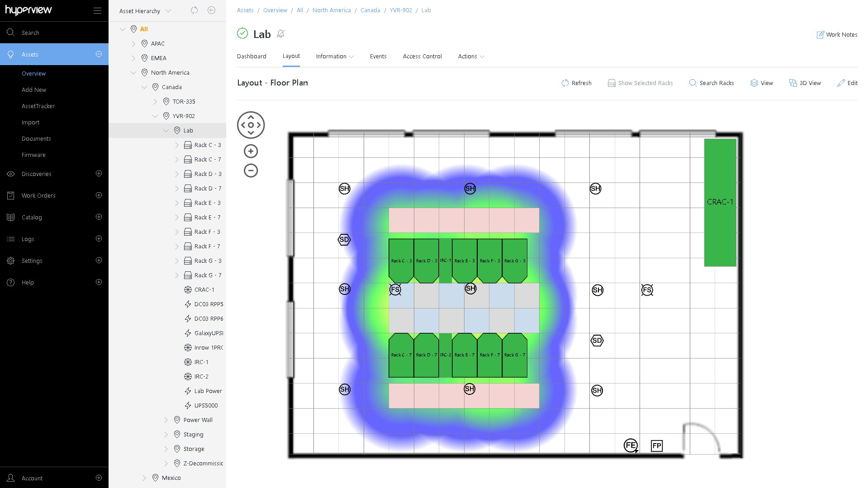Click the zoom out minus button
The image size is (868, 488).
coord(251,171)
